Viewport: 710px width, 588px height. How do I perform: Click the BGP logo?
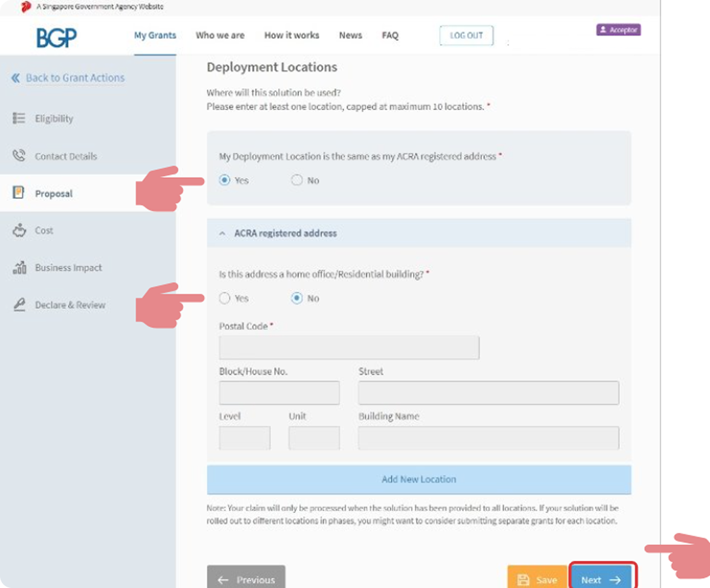coord(56,37)
